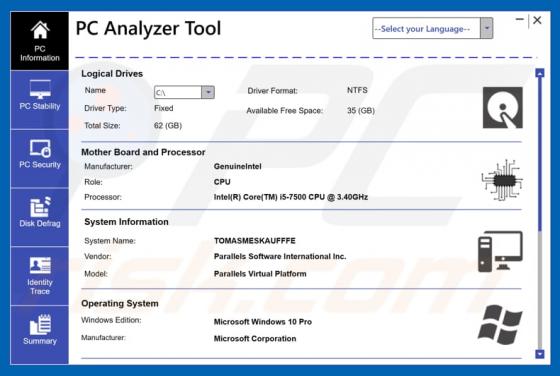The width and height of the screenshot is (560, 376).
Task: Minimize the PC Analyzer Tool window
Action: 520,20
